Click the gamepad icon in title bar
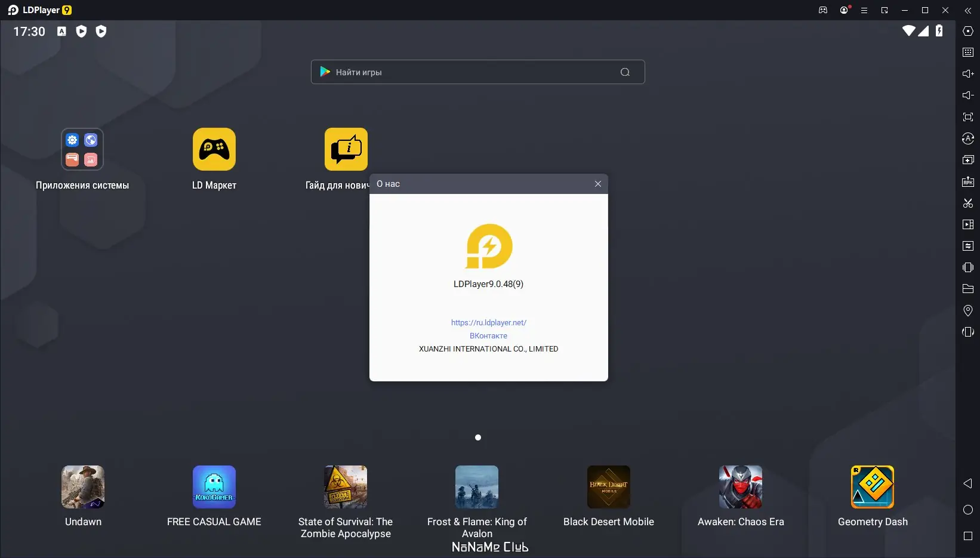 pos(823,10)
